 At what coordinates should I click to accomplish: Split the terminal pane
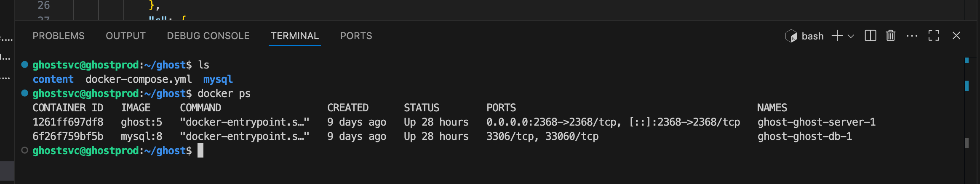(x=871, y=36)
